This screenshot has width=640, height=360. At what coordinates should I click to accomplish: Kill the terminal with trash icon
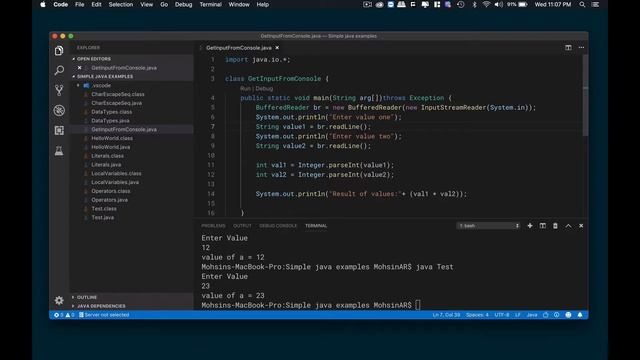tap(555, 226)
